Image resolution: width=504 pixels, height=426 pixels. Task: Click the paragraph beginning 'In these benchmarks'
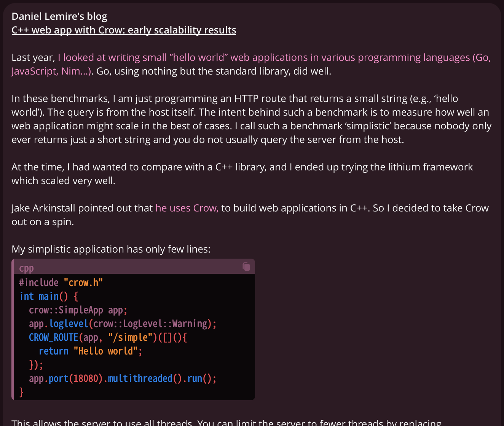coord(251,119)
